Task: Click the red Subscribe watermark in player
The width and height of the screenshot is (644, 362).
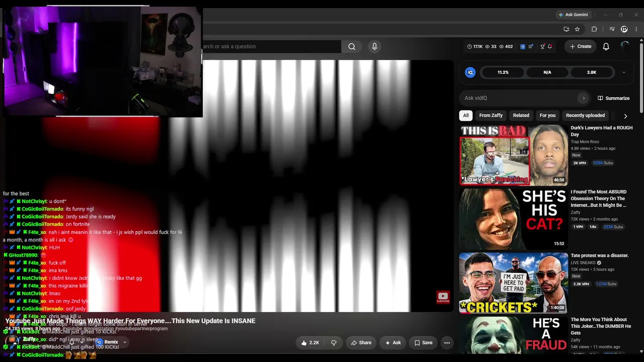Action: 443,298
